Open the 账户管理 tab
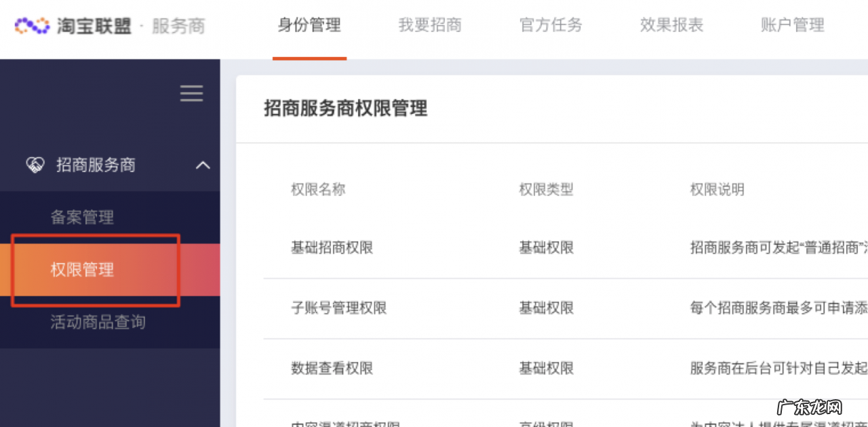868x427 pixels. 792,26
